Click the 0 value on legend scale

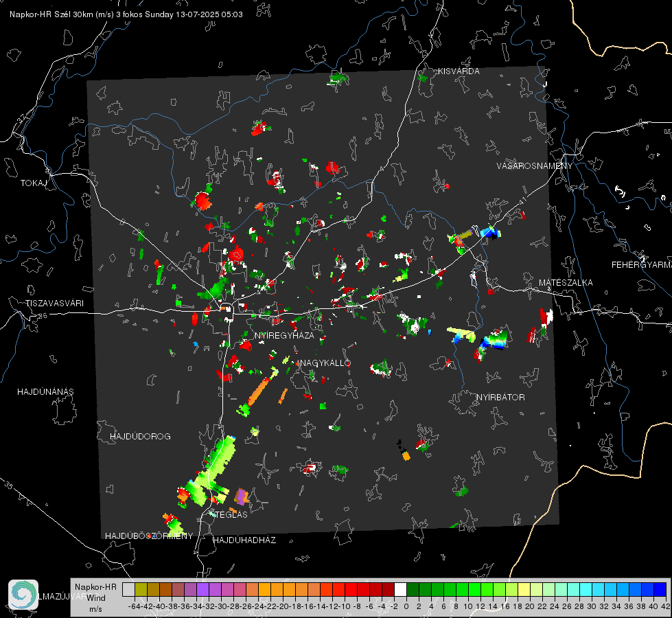(x=406, y=606)
